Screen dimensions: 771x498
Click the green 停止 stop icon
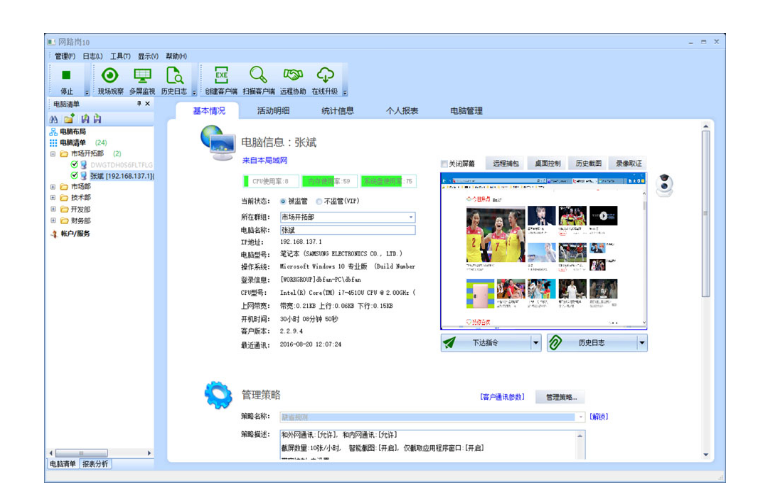(66, 76)
